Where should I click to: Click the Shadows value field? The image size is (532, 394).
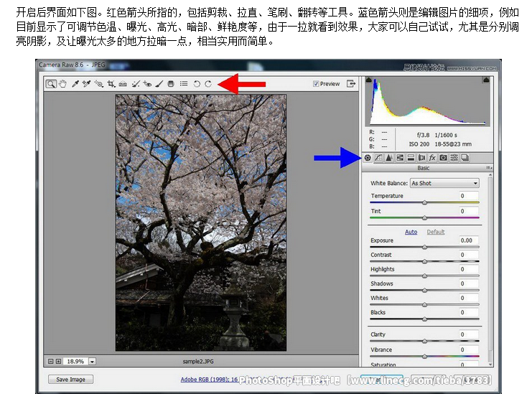[469, 283]
